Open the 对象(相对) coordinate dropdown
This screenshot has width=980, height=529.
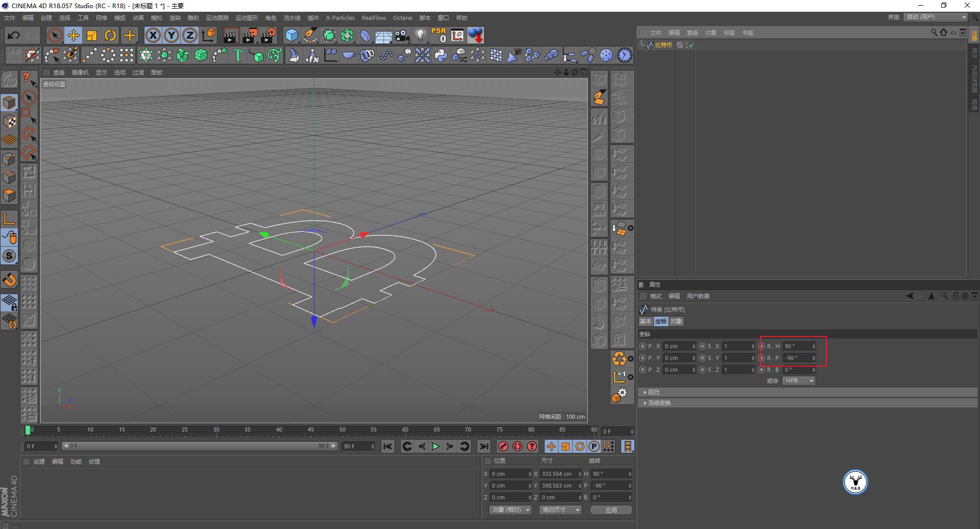coord(510,510)
